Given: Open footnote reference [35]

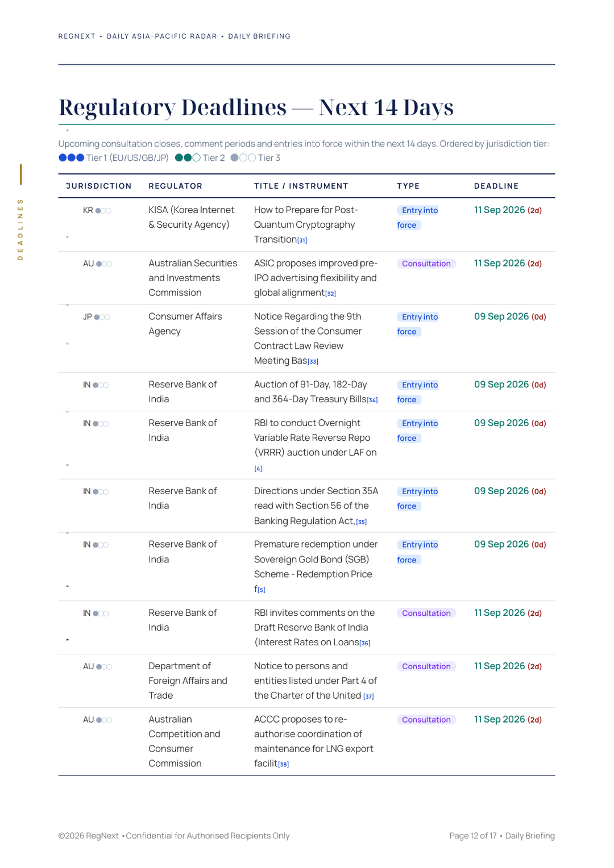Looking at the screenshot, I should [362, 522].
